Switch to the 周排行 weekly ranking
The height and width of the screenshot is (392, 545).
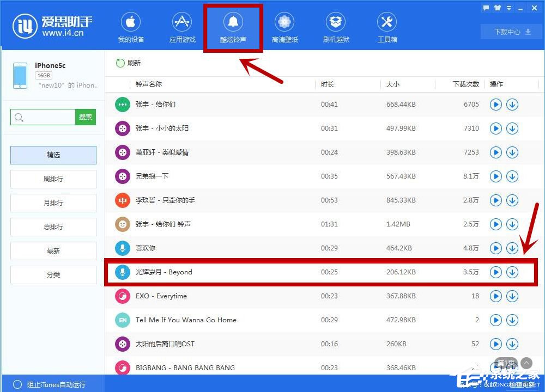[53, 179]
